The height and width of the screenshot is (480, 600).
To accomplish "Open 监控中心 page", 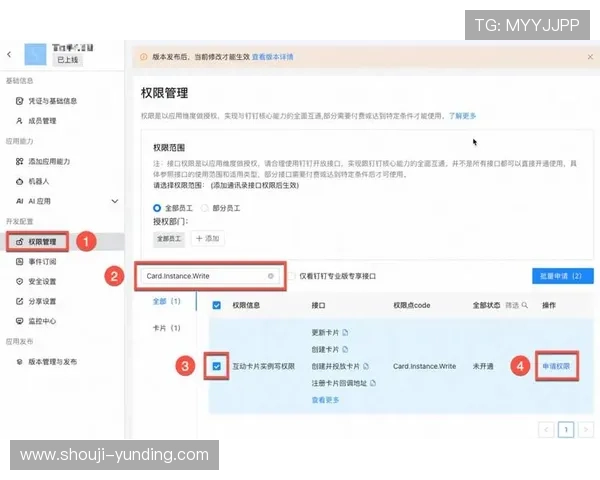I will click(42, 321).
